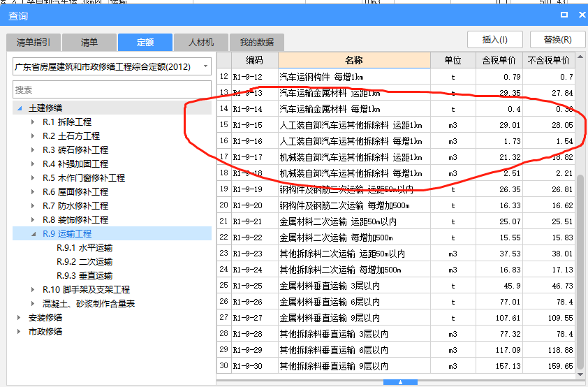Expand the R.4 补强加固工程 node arrow
The image size is (588, 387).
(33, 164)
